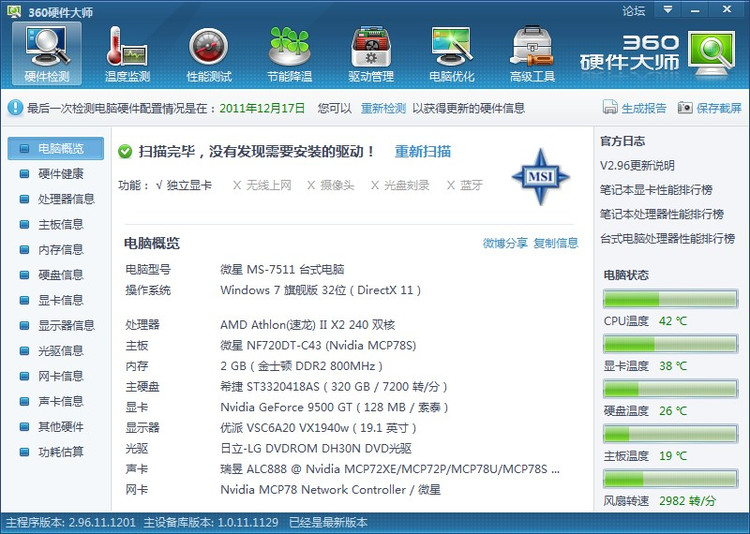Click 金士顿 DDR2 800MHz memory text

(x=301, y=366)
